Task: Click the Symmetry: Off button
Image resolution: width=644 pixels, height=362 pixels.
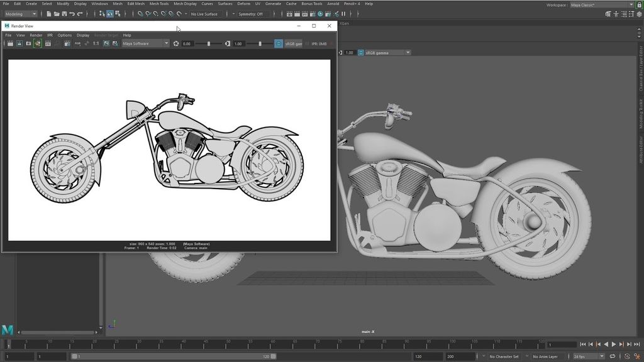Action: click(x=251, y=14)
